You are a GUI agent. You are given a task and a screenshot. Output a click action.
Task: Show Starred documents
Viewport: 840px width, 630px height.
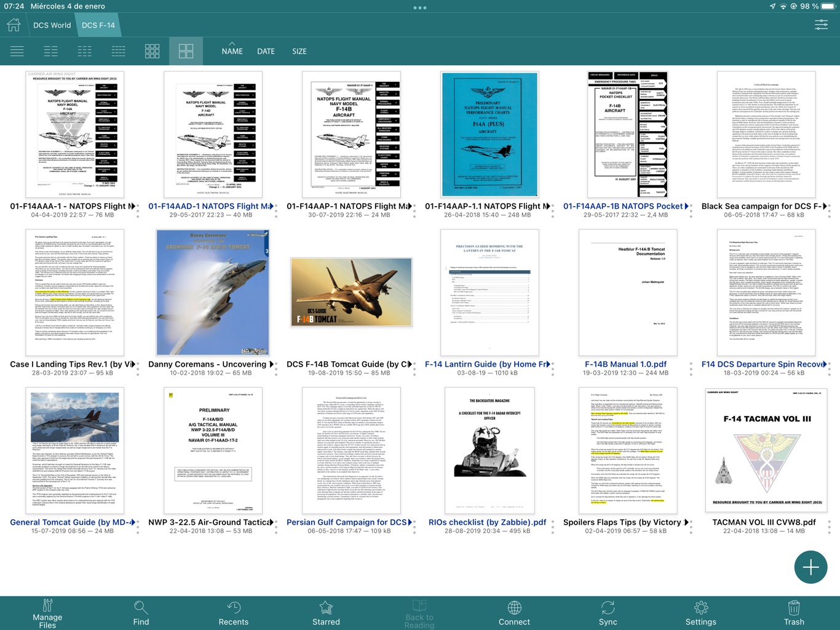[x=326, y=613]
